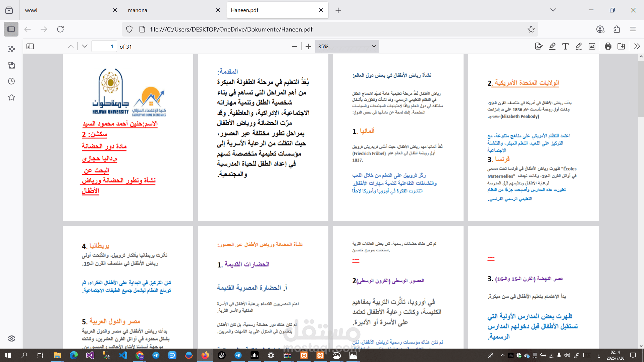Reload the current PDF page
644x362 pixels.
60,29
